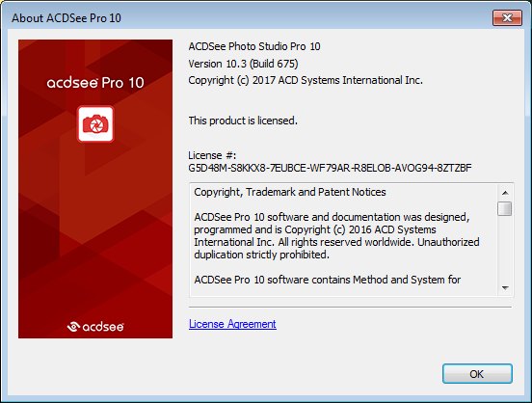Click the scrollbar thumb in notices box
The image size is (532, 403).
[505, 208]
